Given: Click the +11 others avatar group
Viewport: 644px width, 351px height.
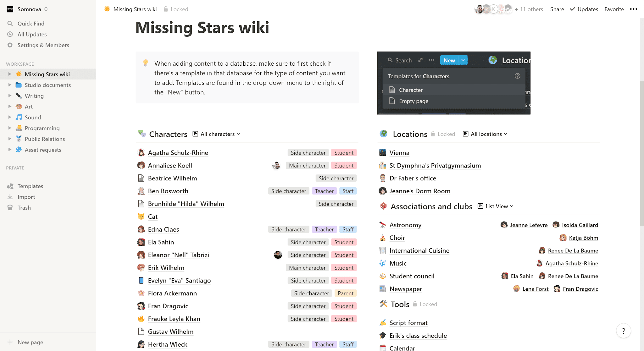Looking at the screenshot, I should [529, 9].
